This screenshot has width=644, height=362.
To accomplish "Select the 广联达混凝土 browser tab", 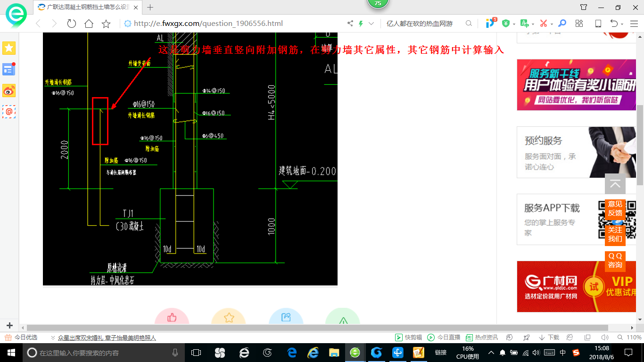I will pyautogui.click(x=88, y=7).
